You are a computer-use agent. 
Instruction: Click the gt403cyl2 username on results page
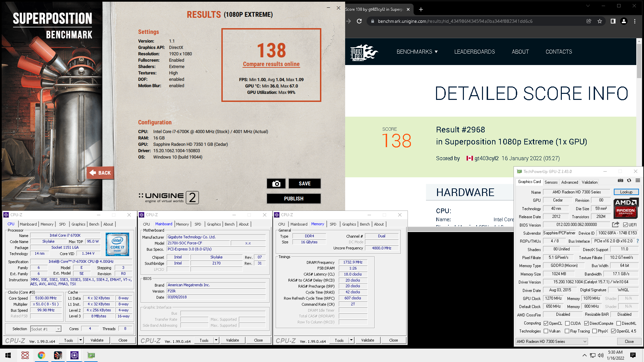[486, 158]
